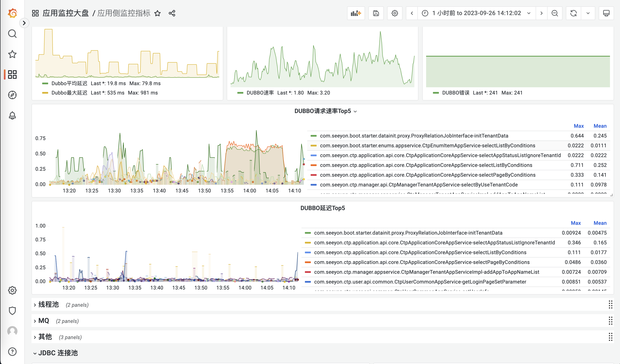Refresh the dashboard now

coord(574,13)
